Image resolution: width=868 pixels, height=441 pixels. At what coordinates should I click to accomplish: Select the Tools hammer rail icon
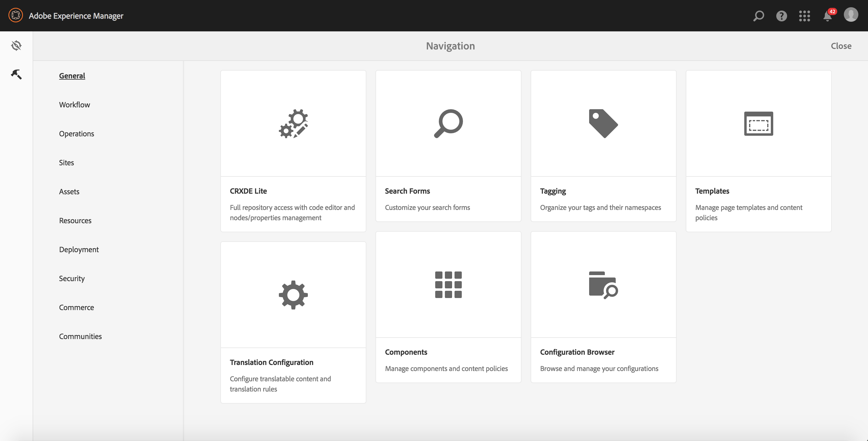click(x=16, y=75)
